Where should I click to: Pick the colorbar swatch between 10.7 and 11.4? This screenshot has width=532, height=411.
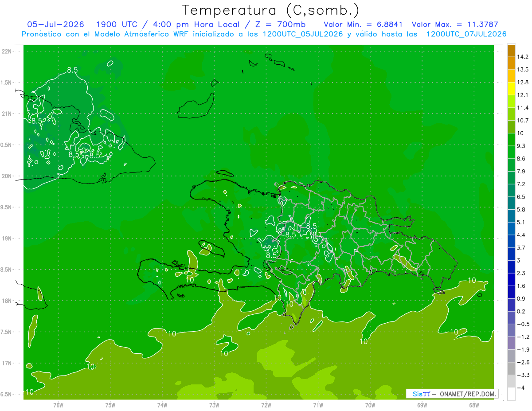[x=511, y=114]
